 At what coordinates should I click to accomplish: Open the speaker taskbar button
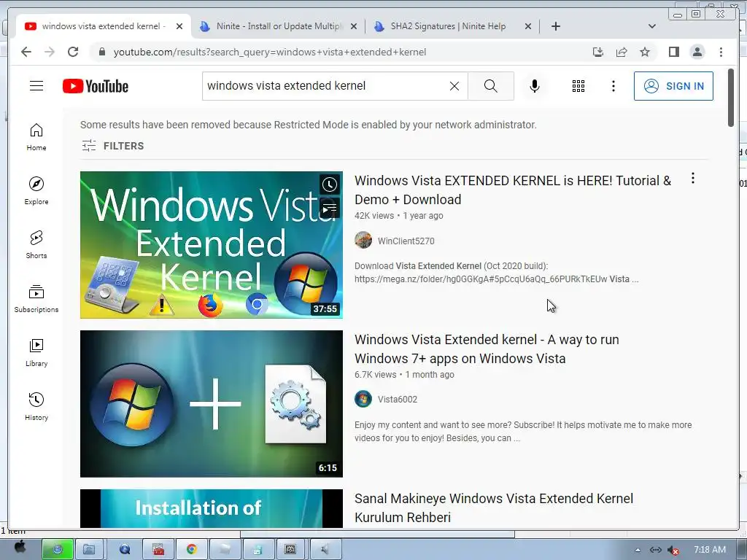(x=325, y=549)
